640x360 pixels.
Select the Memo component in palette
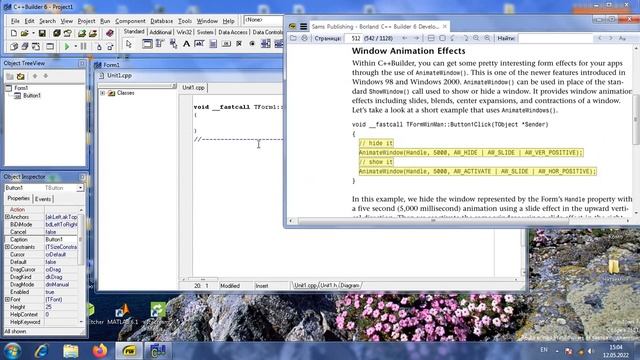click(213, 44)
